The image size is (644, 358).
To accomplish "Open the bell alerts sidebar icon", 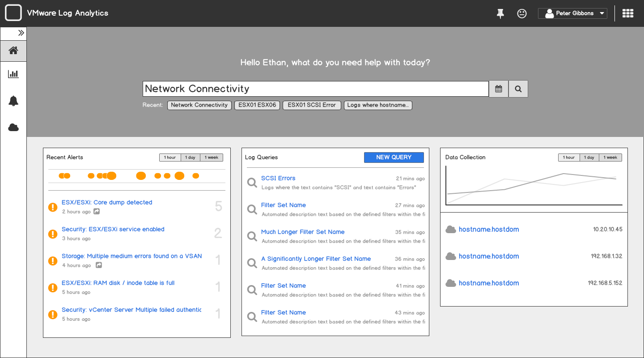I will click(x=13, y=101).
